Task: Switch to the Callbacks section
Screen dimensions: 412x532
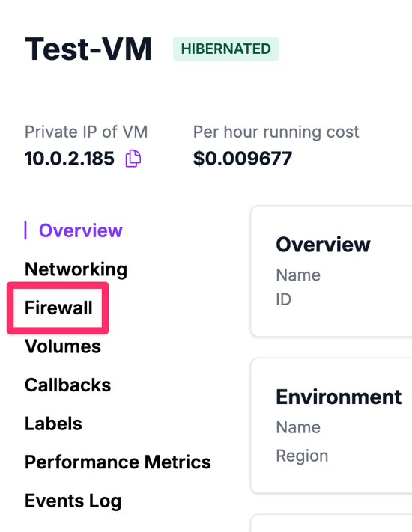Action: (68, 385)
